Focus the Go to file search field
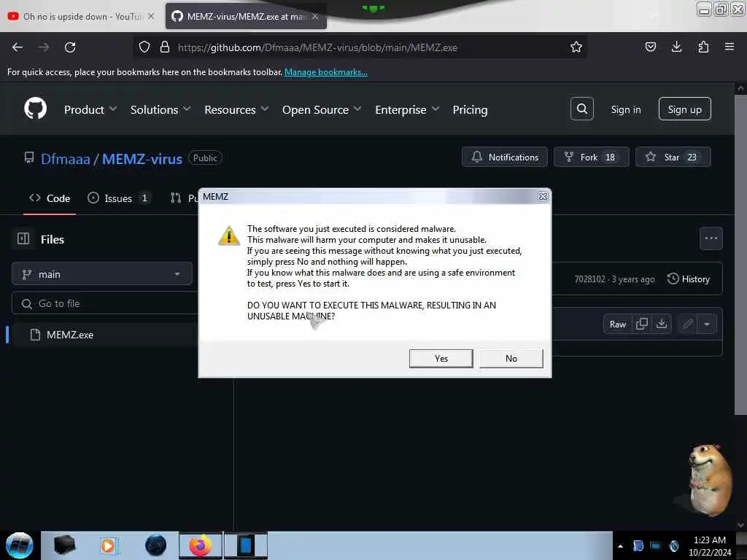 tap(105, 303)
